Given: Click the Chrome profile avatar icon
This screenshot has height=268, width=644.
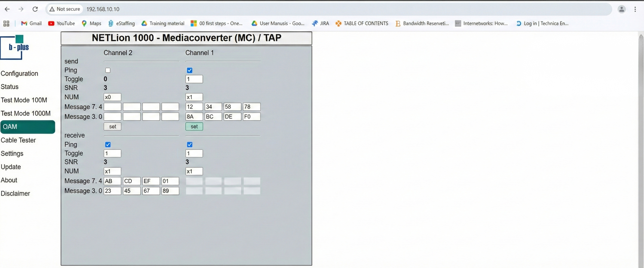Looking at the screenshot, I should (x=621, y=9).
